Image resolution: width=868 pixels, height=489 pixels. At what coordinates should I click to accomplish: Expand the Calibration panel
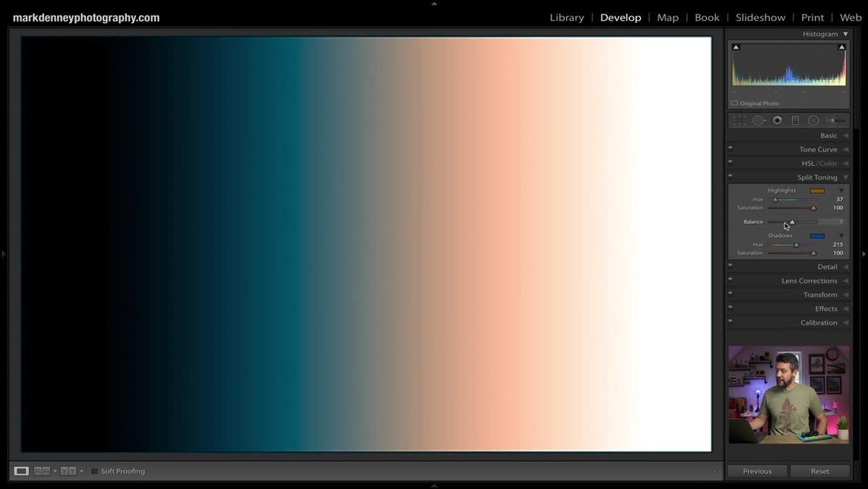tap(845, 323)
